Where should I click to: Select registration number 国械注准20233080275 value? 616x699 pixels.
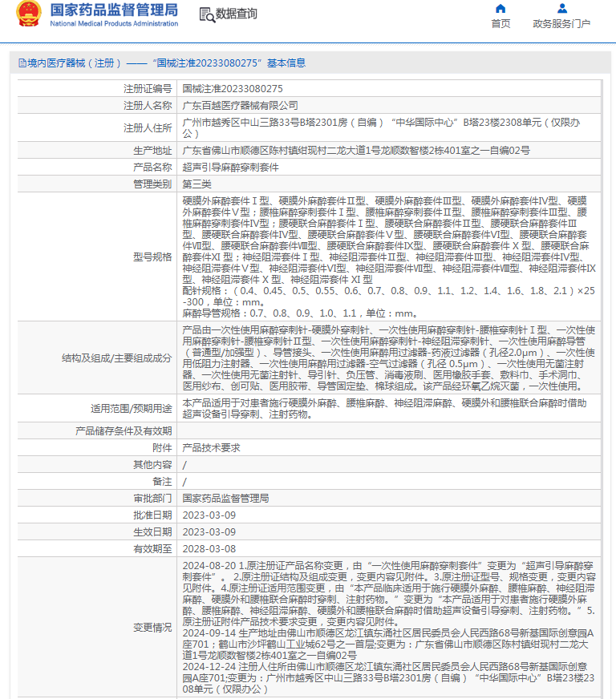pyautogui.click(x=233, y=89)
